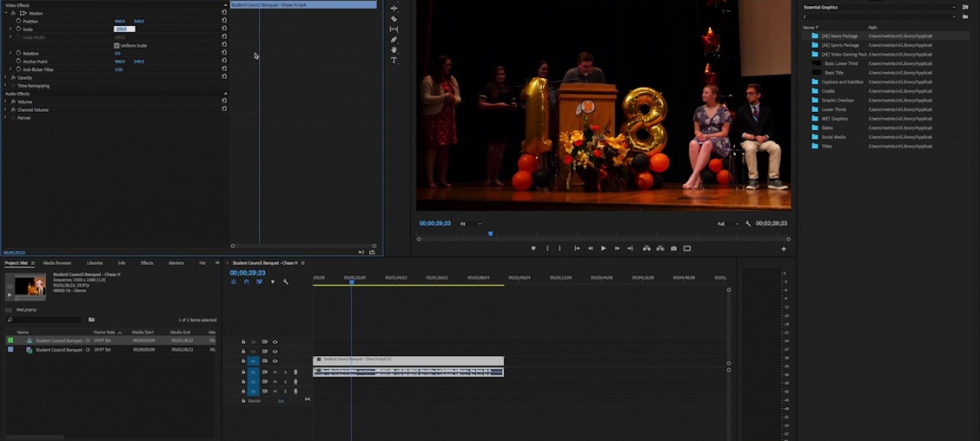Open Timeline display settings wrench
Screen dimensions: 980x441
[x=286, y=282]
